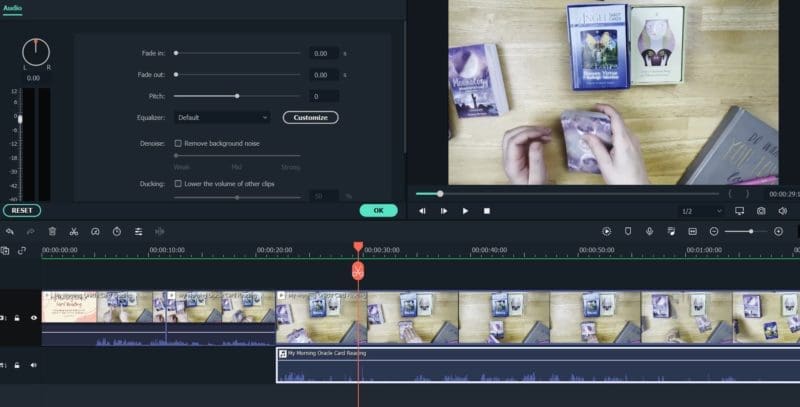800x407 pixels.
Task: Take a snapshot with the camera icon
Action: tap(761, 211)
